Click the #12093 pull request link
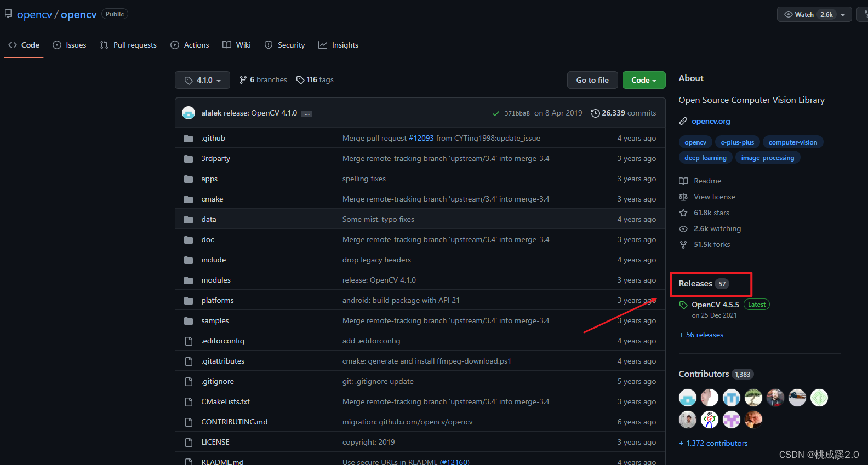Image resolution: width=868 pixels, height=465 pixels. 421,139
